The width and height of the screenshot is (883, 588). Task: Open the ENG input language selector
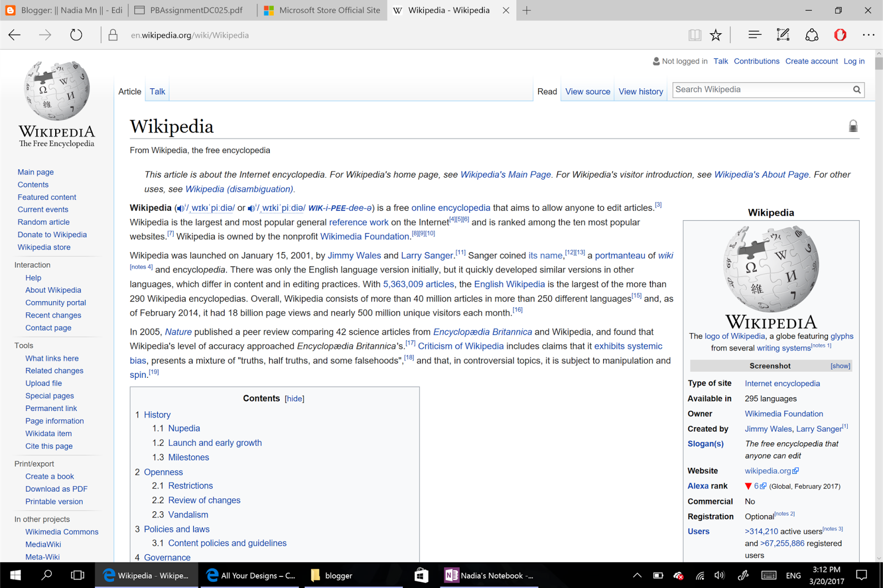793,575
